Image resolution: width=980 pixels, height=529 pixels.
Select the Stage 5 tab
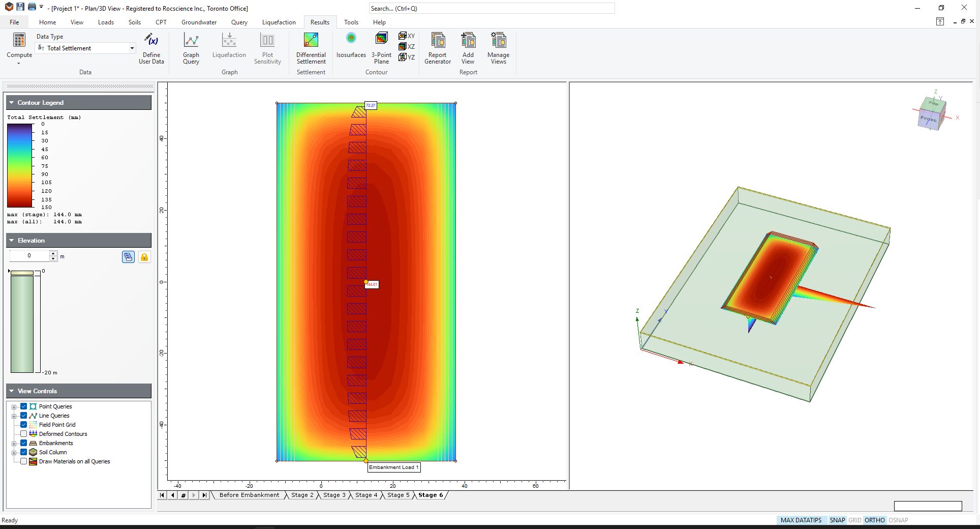coord(398,495)
